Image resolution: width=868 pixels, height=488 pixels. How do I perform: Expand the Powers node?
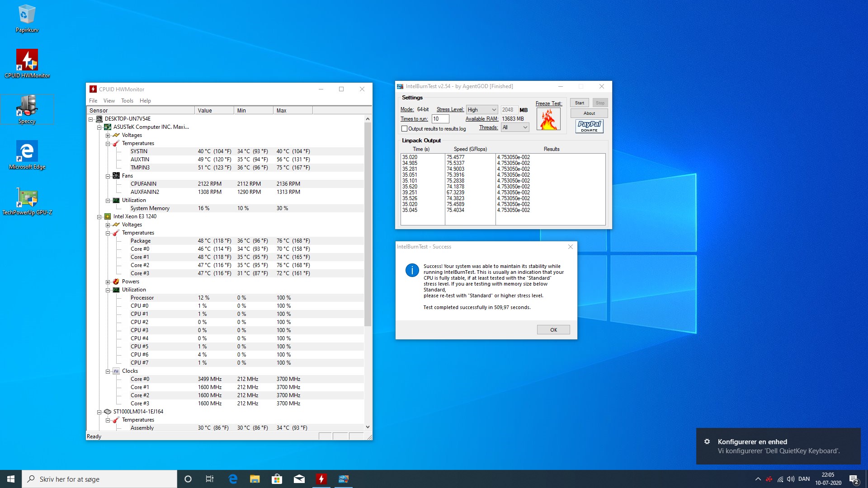tap(108, 282)
